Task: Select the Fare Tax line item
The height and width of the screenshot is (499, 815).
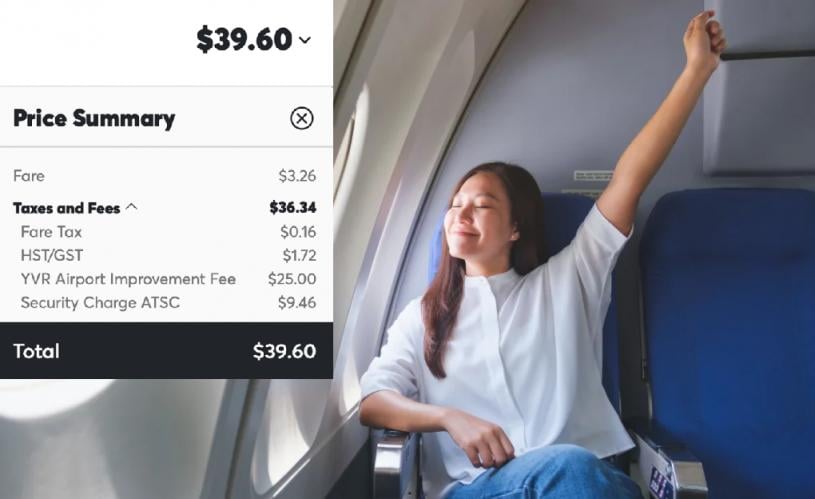Action: [x=51, y=232]
